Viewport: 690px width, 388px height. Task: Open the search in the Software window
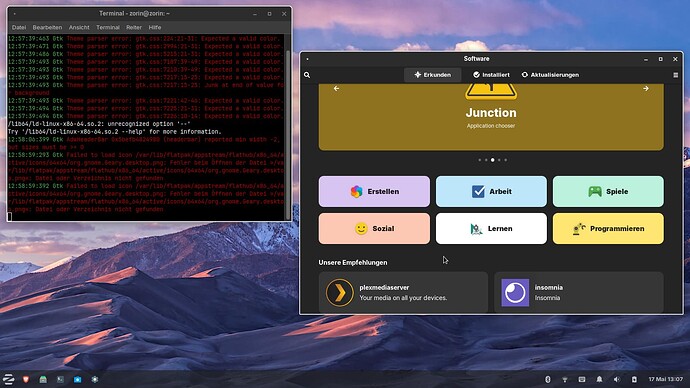(x=307, y=75)
